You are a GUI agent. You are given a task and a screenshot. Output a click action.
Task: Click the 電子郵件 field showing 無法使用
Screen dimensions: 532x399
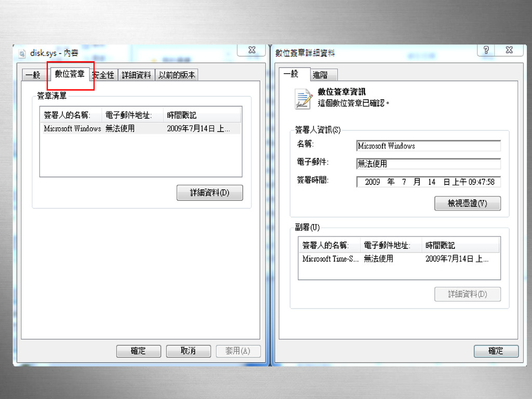tap(429, 164)
